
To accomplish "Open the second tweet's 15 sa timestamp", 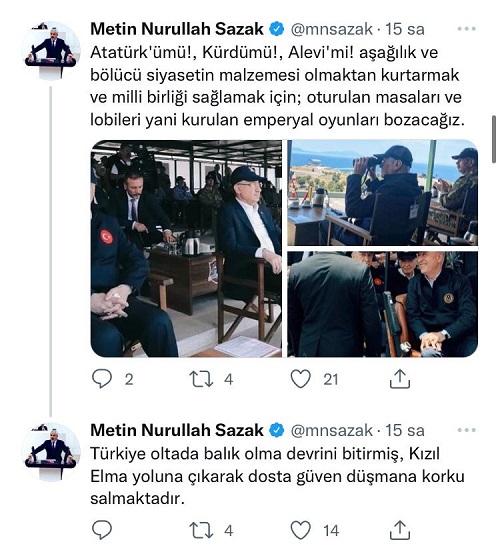I will pos(405,430).
